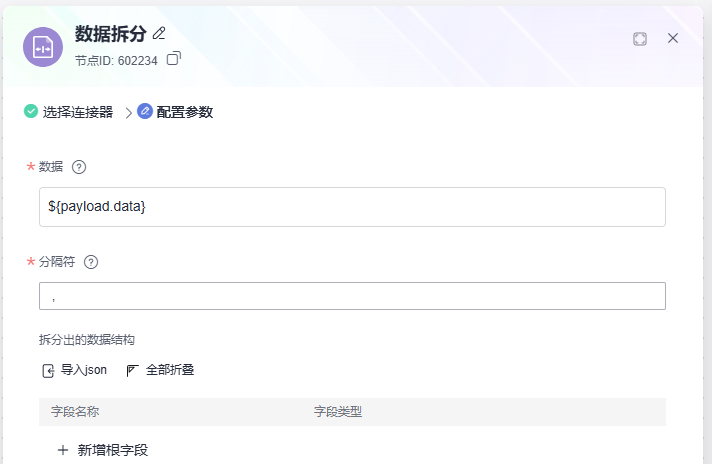Go back to 选择连接器 step
712x464 pixels.
click(78, 112)
